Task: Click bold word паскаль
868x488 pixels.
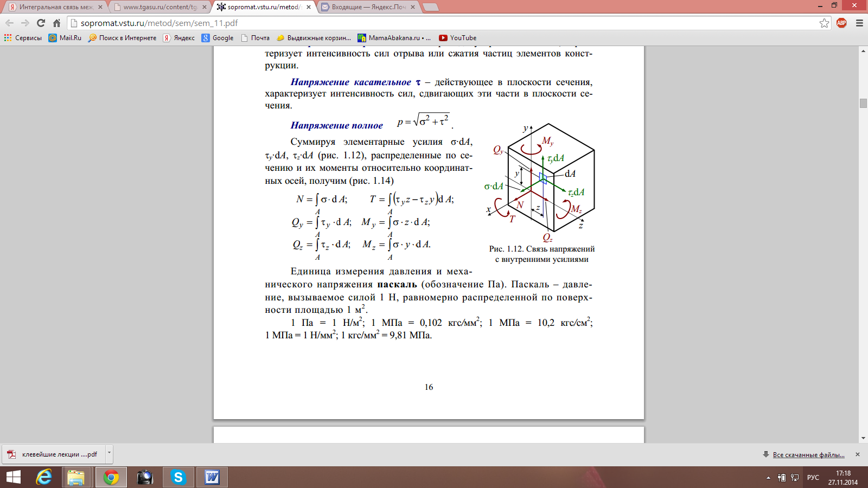Action: tap(397, 285)
